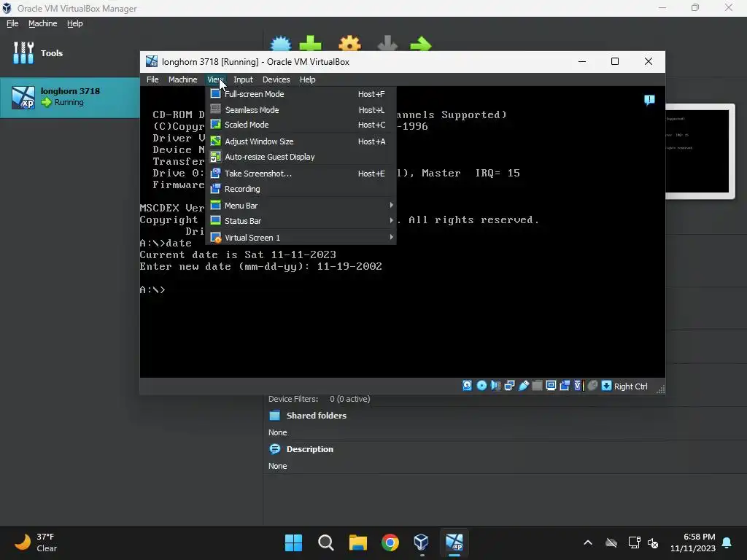This screenshot has width=747, height=560.
Task: Click the USB status bar icon
Action: (x=524, y=386)
